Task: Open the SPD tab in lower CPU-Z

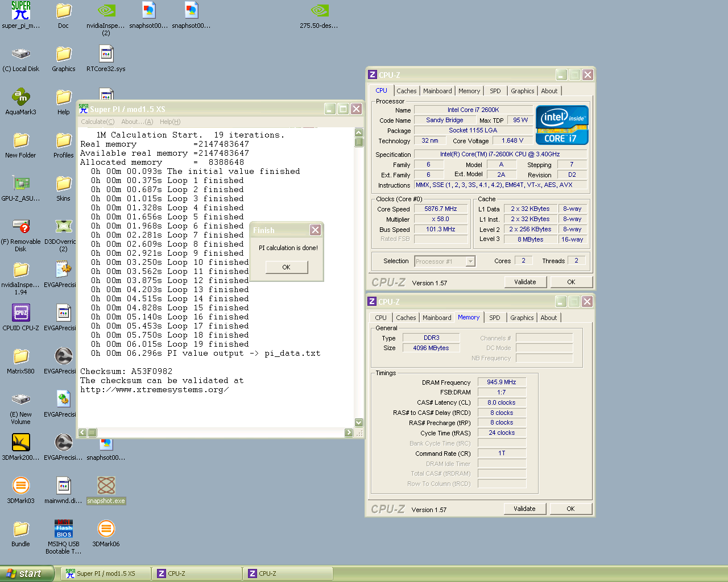Action: point(495,318)
